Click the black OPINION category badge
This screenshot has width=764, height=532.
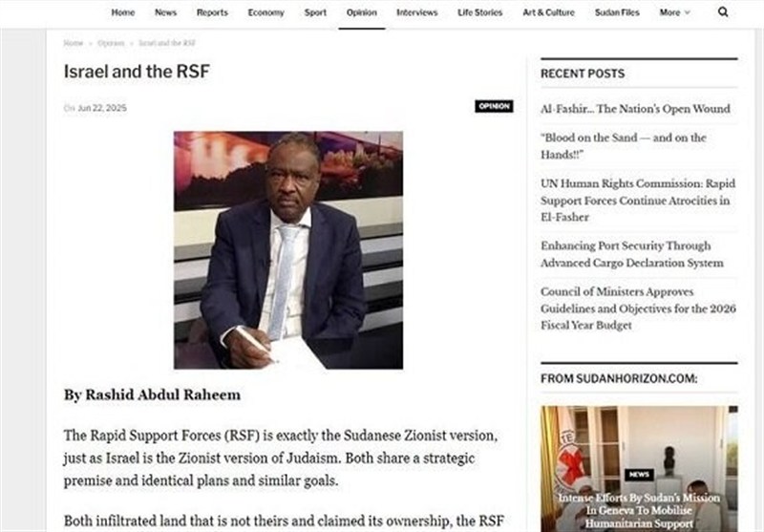pos(494,106)
